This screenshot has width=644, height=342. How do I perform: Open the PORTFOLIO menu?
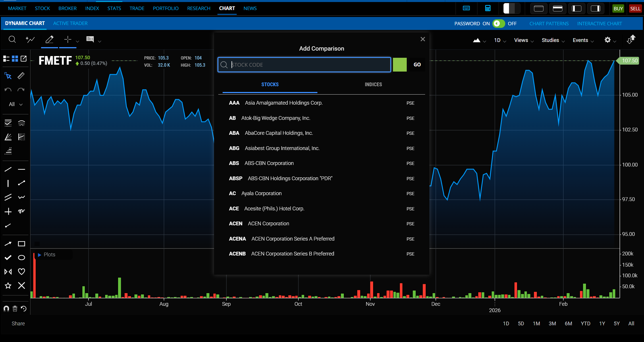[x=165, y=8]
